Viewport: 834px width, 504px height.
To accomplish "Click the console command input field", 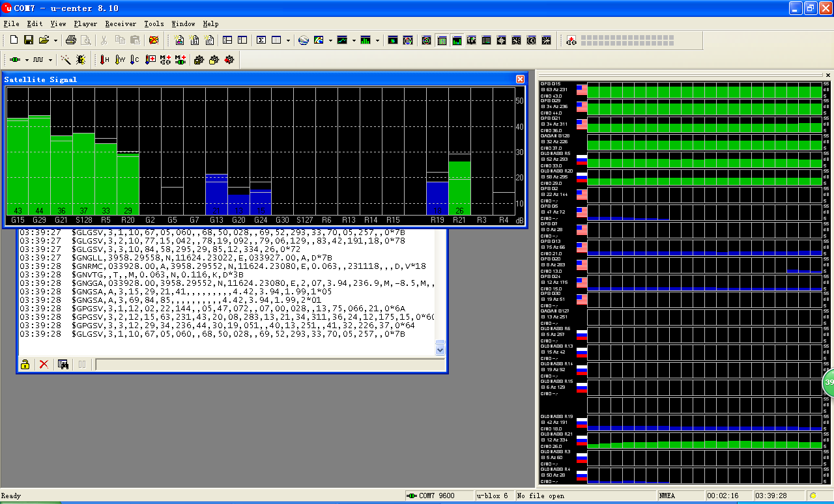I will click(x=270, y=364).
